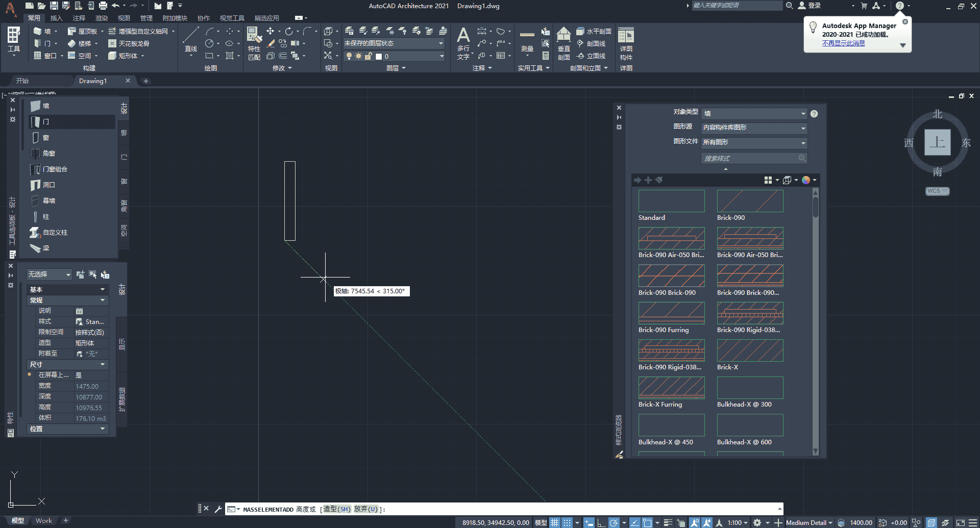This screenshot has height=528, width=980.
Task: Open the 对象类型 dropdown showing 墙
Action: click(754, 113)
